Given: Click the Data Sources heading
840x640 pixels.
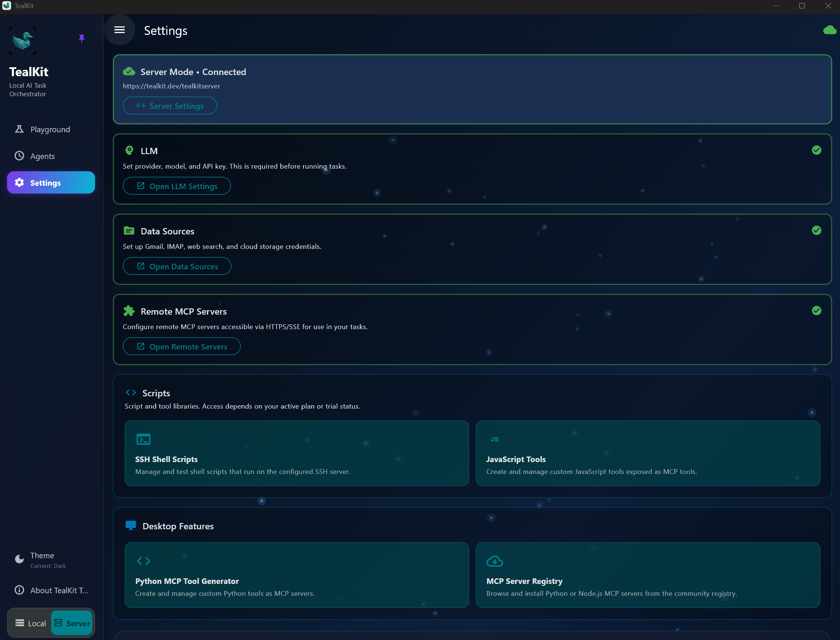Looking at the screenshot, I should [x=167, y=231].
